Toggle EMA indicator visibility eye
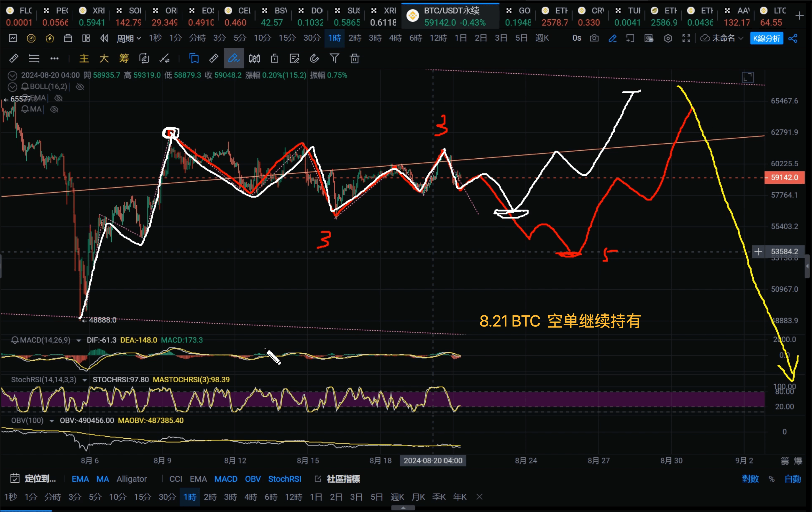Screen dimensions: 812x512 pos(59,98)
